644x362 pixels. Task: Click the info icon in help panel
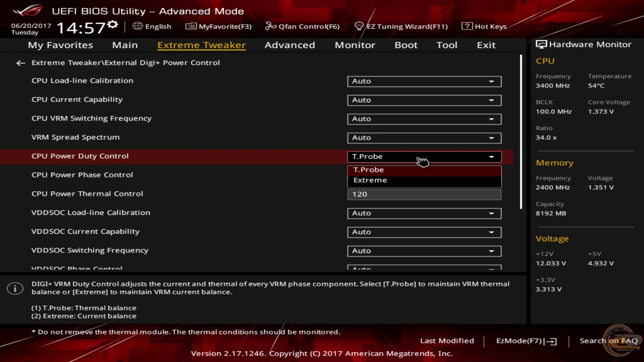[15, 288]
